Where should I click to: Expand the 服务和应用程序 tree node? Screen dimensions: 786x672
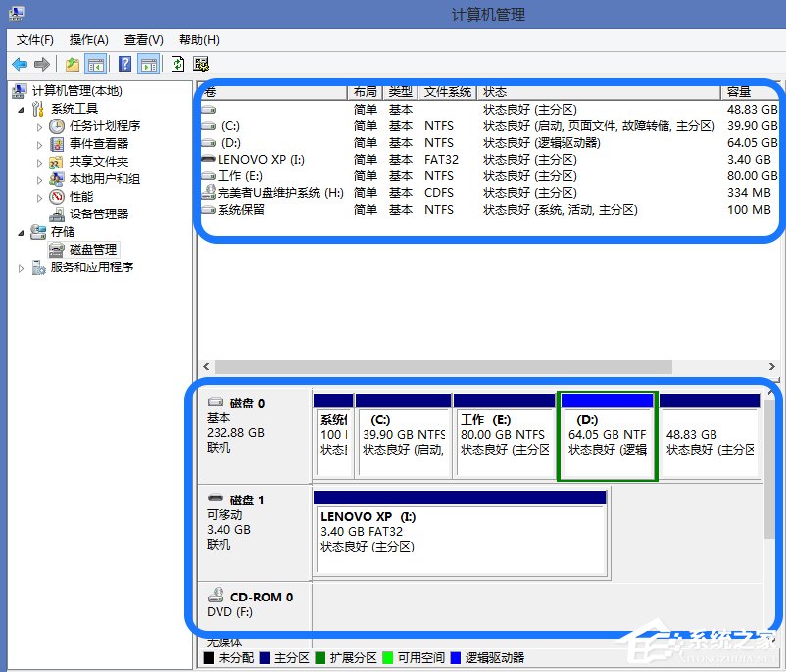click(x=21, y=266)
